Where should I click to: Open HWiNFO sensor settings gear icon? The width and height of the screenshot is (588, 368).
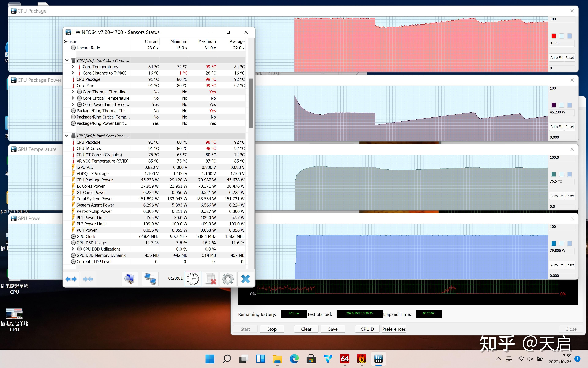click(x=228, y=279)
